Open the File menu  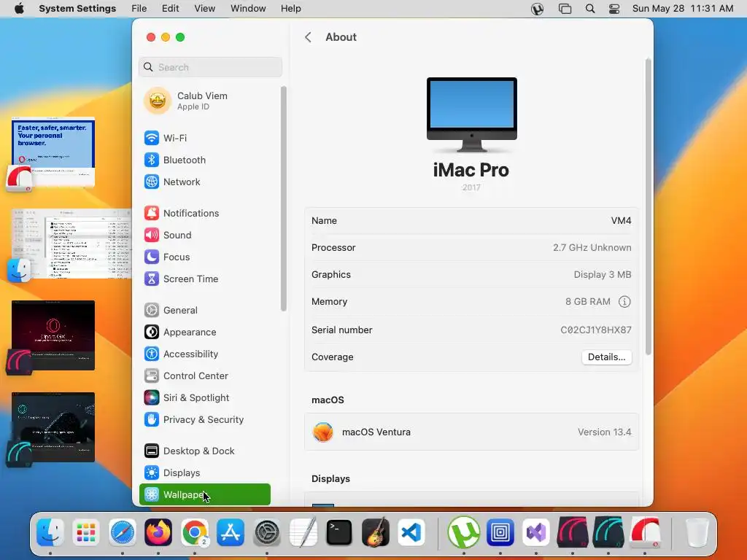139,9
